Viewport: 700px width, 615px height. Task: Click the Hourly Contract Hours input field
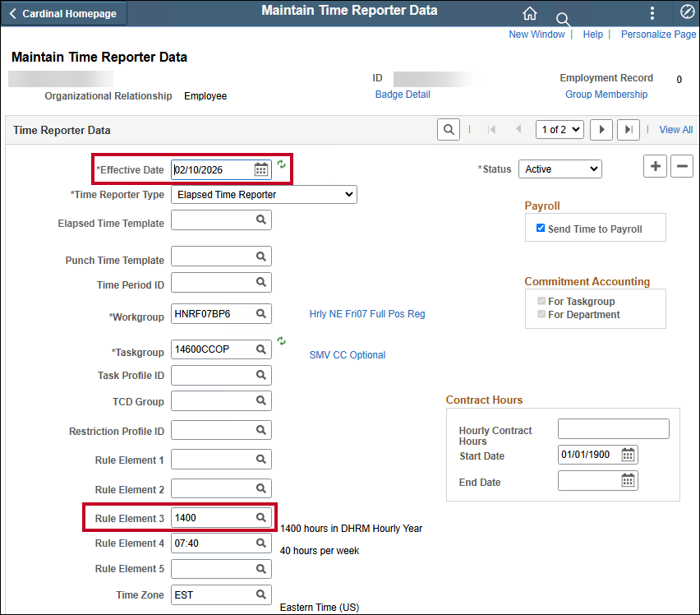coord(613,428)
